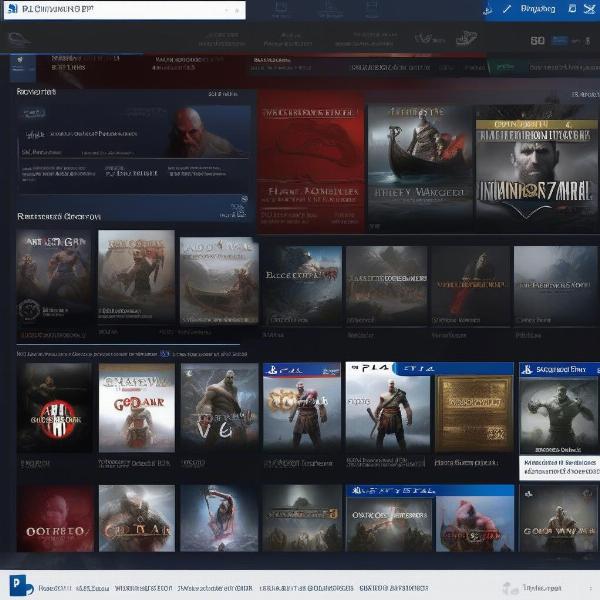Viewport: 600px width, 600px height.
Task: Open the second text item in the dark navigation bar
Action: pos(288,39)
